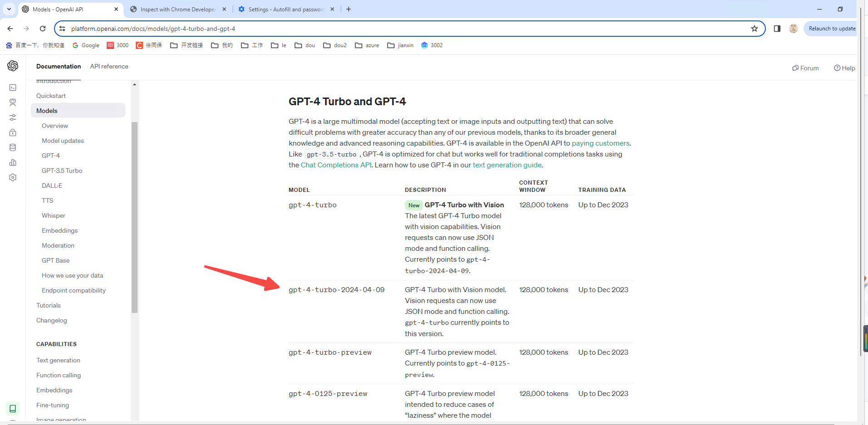Close the Inspect with Chrome Developer tab
The image size is (868, 425).
[x=224, y=9]
